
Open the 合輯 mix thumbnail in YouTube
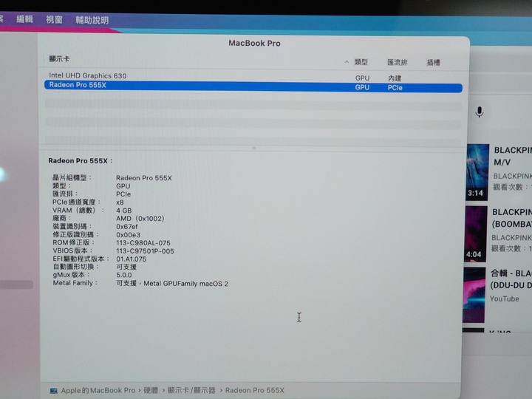pyautogui.click(x=474, y=295)
